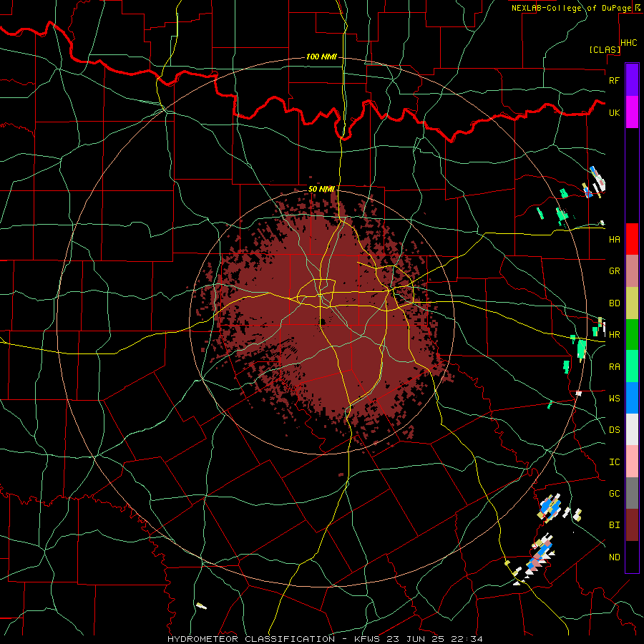644x644 pixels.
Task: Click the HR legend label
Action: (x=614, y=335)
